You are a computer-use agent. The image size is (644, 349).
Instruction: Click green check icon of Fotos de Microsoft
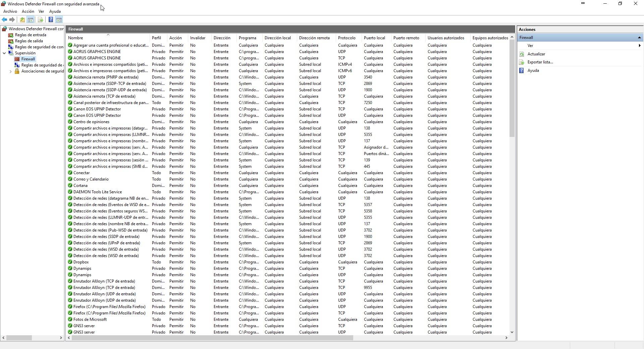[x=70, y=319]
